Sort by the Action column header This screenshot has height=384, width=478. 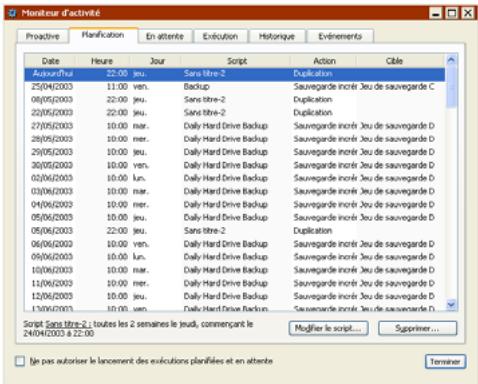[x=324, y=61]
